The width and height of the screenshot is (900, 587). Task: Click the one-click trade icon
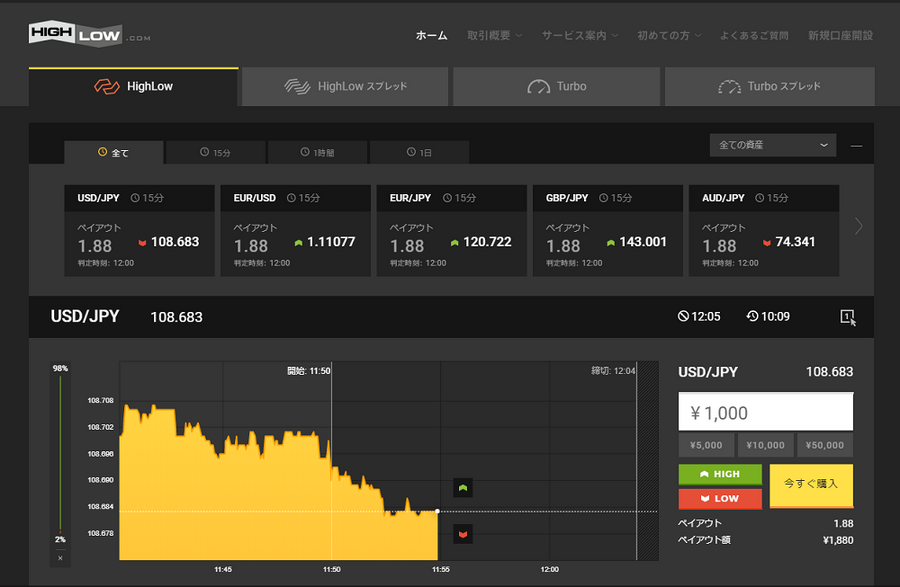click(848, 317)
